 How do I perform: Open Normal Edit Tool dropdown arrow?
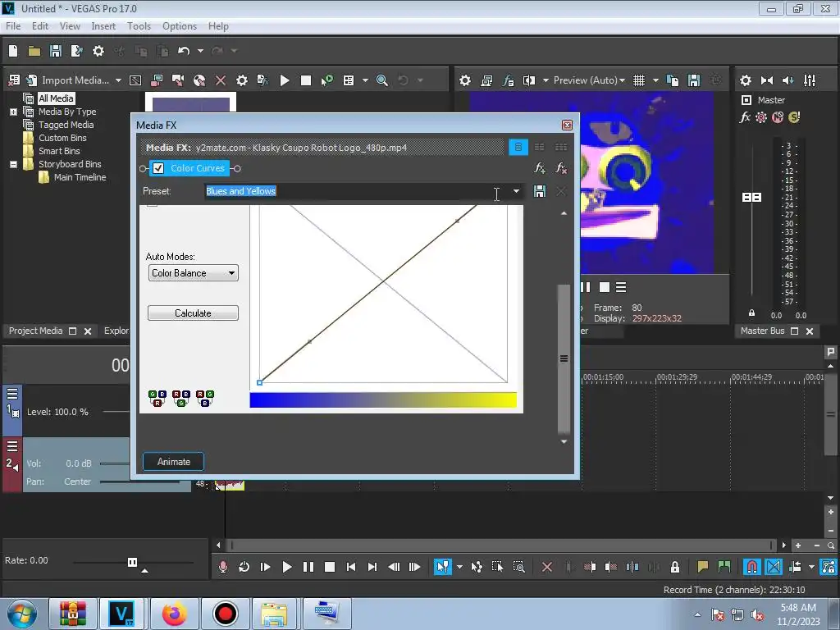tap(459, 567)
